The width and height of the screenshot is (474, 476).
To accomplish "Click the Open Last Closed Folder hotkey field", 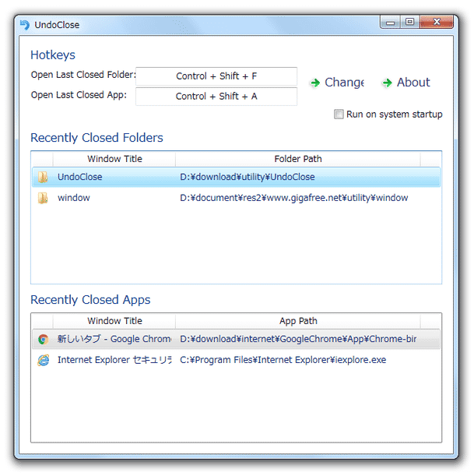I will point(216,76).
